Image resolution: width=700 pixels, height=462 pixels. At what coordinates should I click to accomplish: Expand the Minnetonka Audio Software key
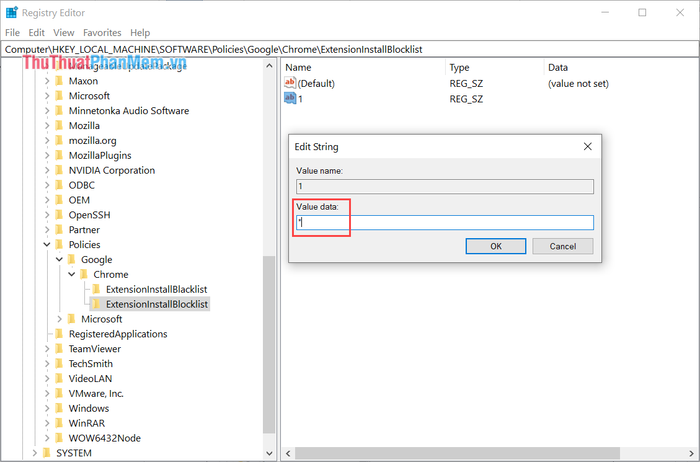point(47,111)
